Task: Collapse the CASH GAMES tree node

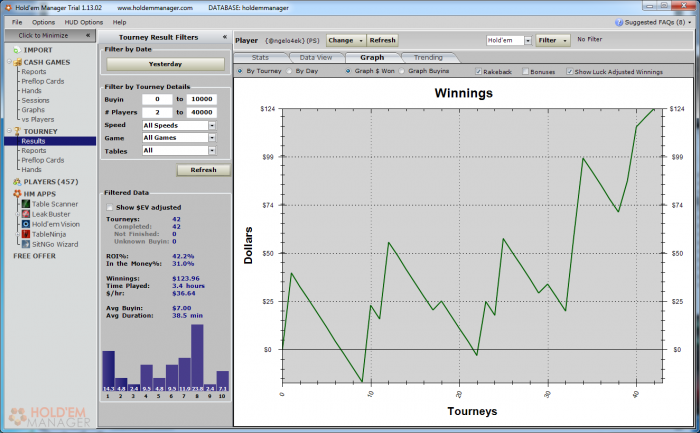Action: pos(9,62)
